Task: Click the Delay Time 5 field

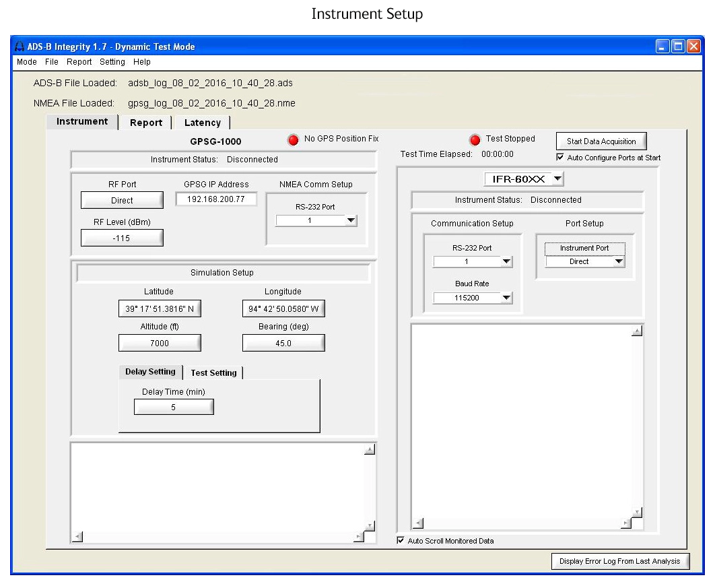Action: (x=173, y=407)
